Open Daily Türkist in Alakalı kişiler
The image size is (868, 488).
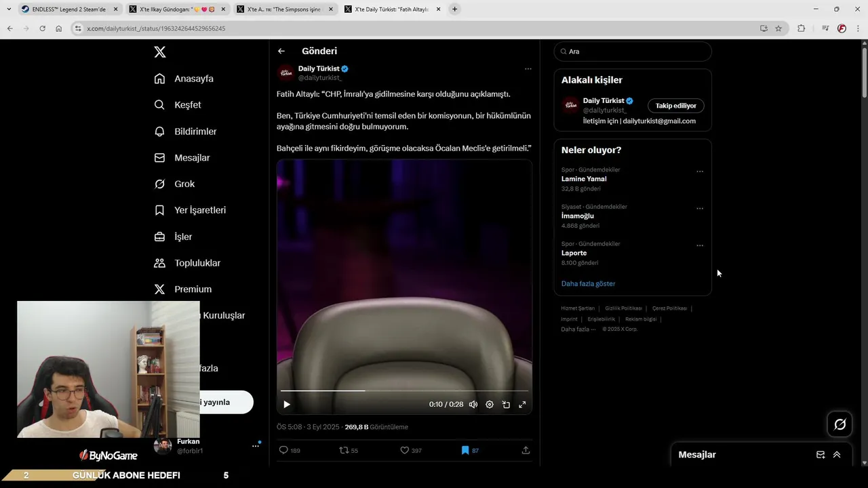coord(603,101)
